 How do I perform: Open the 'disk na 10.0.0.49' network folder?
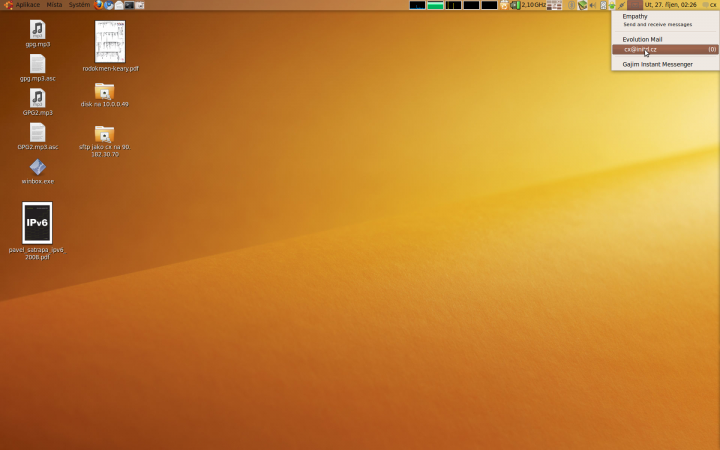point(105,95)
